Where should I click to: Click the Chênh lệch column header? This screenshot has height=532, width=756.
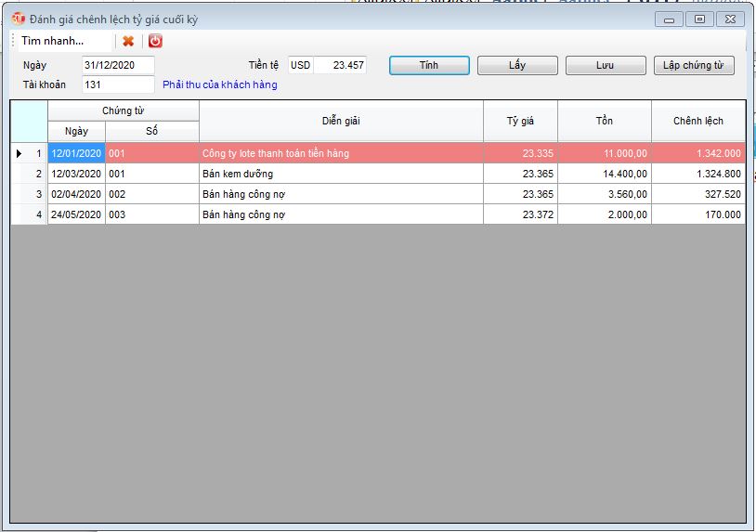pyautogui.click(x=697, y=121)
